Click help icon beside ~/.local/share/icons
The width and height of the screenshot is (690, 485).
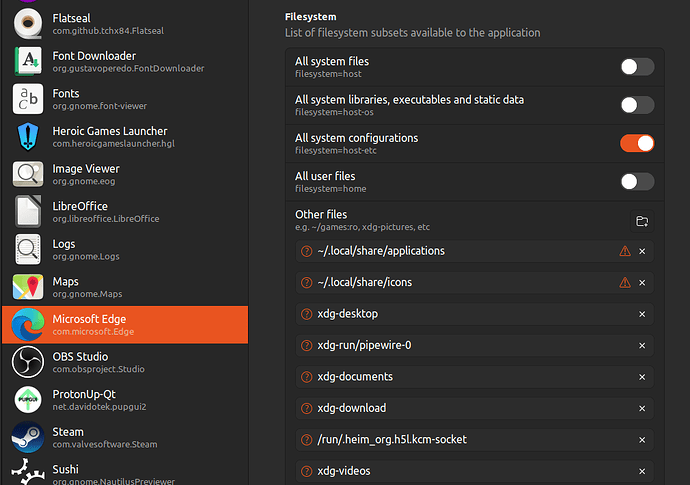click(x=306, y=283)
